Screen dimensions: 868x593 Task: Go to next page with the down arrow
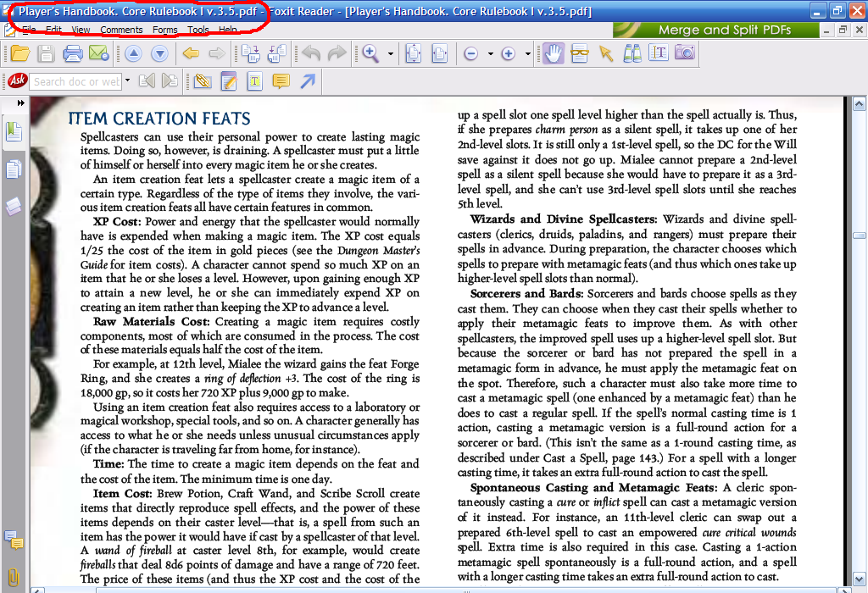(159, 53)
